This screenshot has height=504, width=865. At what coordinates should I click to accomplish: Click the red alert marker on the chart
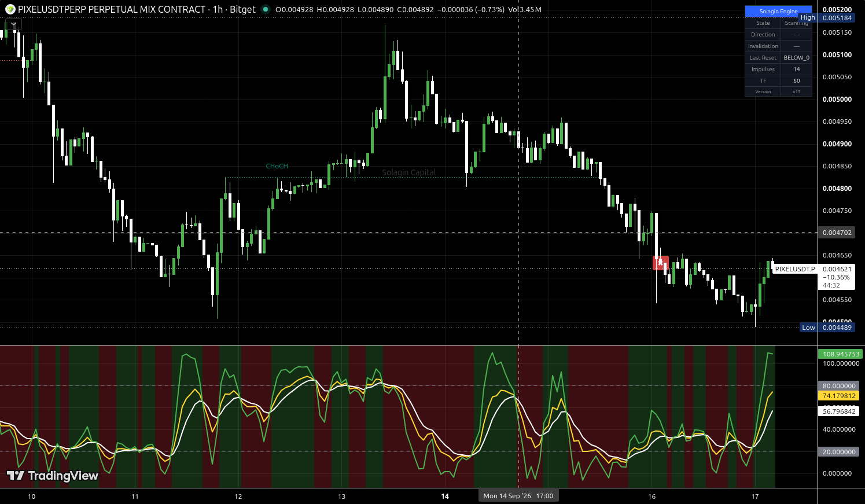pyautogui.click(x=661, y=263)
